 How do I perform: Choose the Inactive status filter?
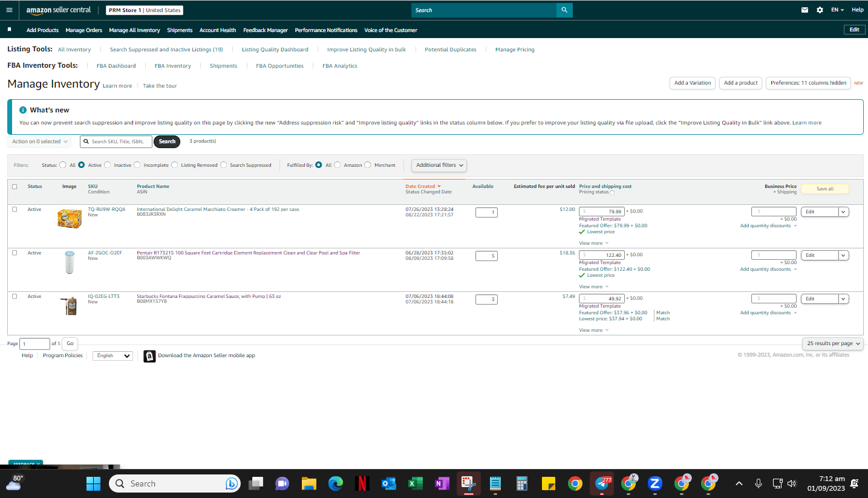point(108,165)
